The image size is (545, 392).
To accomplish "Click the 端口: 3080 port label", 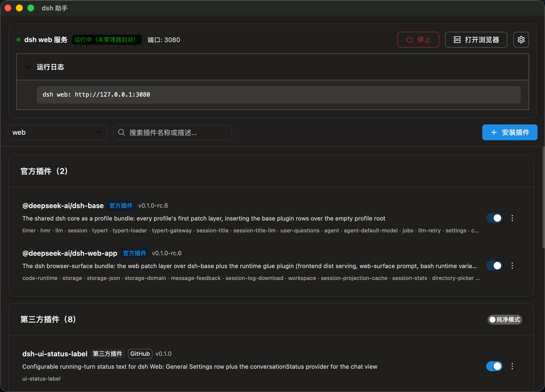I will [x=164, y=40].
